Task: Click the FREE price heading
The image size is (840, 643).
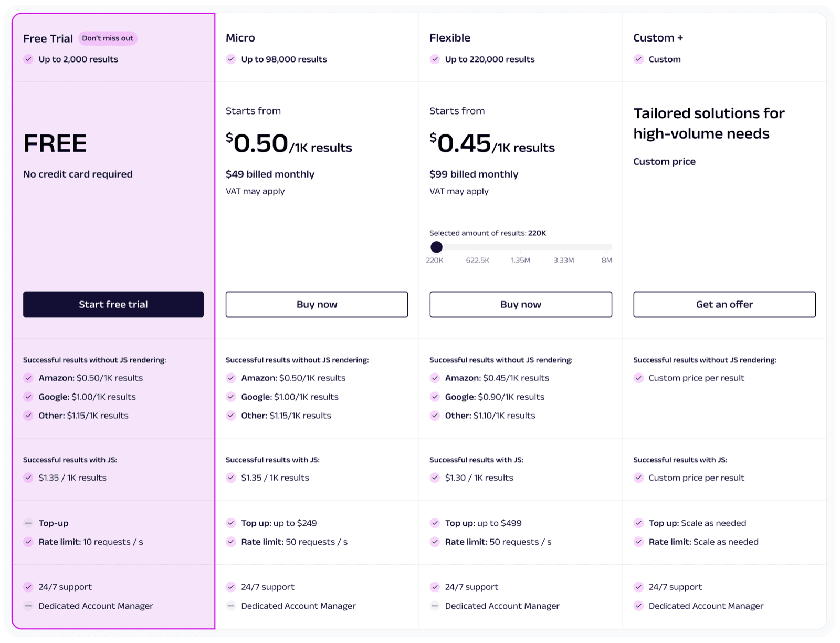Action: pos(55,143)
